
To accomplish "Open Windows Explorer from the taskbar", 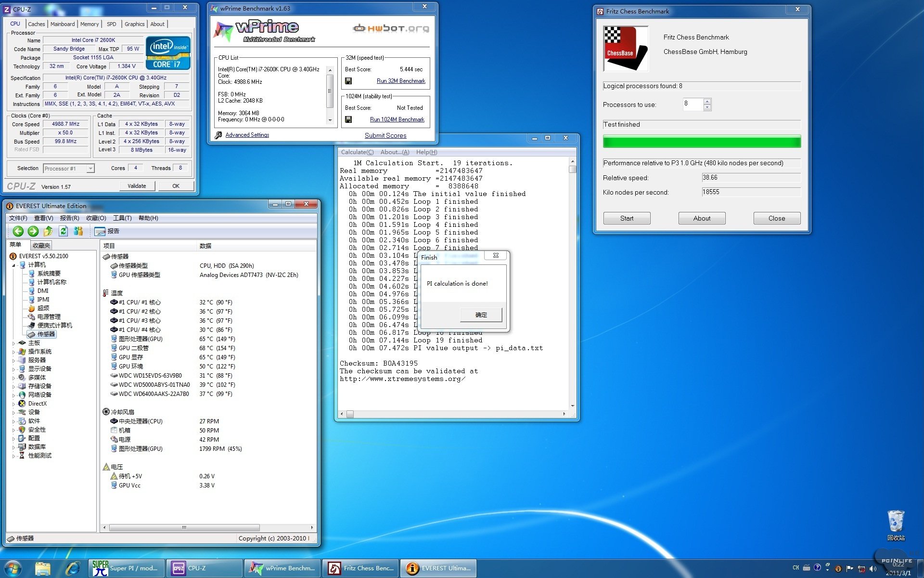I will pyautogui.click(x=42, y=568).
